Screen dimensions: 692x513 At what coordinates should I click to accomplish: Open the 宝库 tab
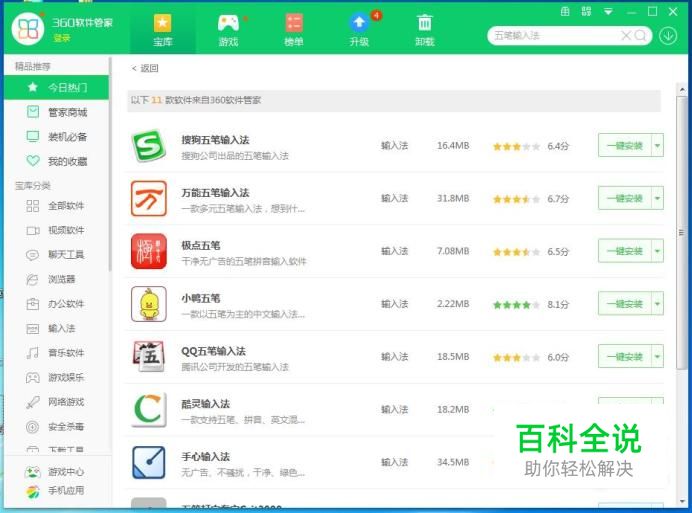[x=162, y=30]
